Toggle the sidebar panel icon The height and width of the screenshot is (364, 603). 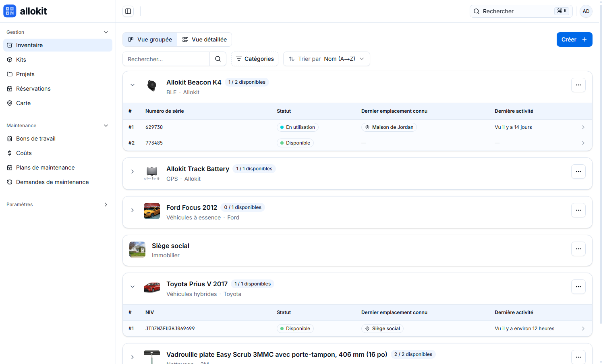[128, 11]
